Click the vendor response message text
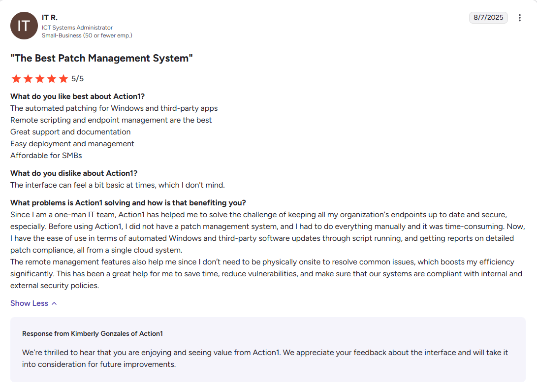This screenshot has width=537, height=392. click(x=265, y=359)
